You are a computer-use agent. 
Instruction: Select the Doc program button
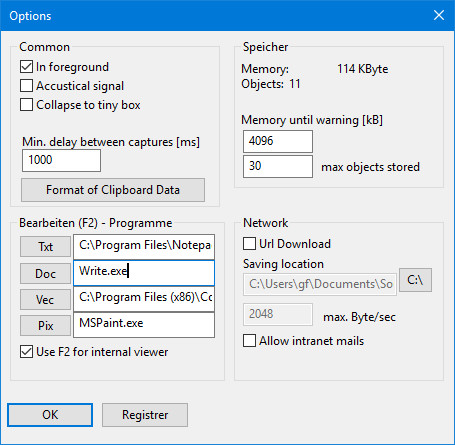click(45, 274)
